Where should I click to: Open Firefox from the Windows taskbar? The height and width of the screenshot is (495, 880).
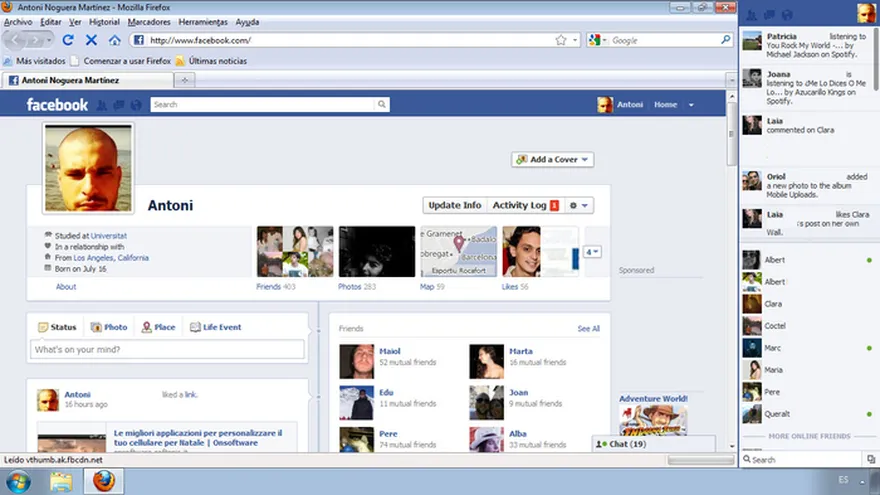click(104, 481)
